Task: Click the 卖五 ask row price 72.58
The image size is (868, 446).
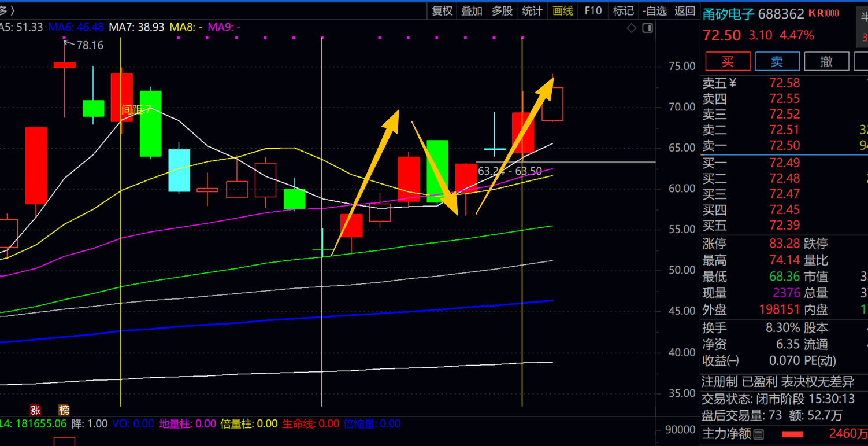Action: click(x=784, y=83)
